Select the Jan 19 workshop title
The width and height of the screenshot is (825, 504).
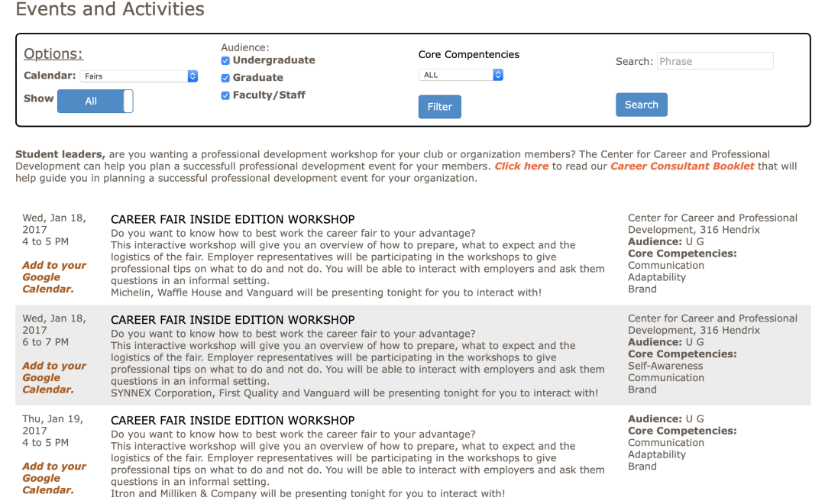(x=232, y=421)
